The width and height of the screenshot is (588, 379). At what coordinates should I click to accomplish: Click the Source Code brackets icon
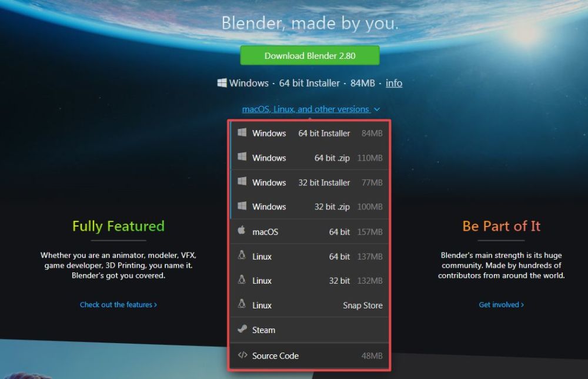(x=242, y=355)
